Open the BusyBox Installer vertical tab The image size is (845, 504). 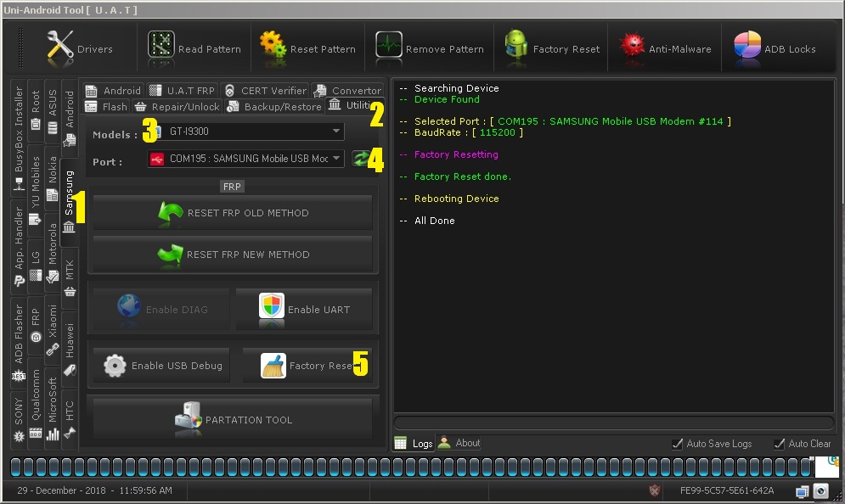(x=19, y=138)
